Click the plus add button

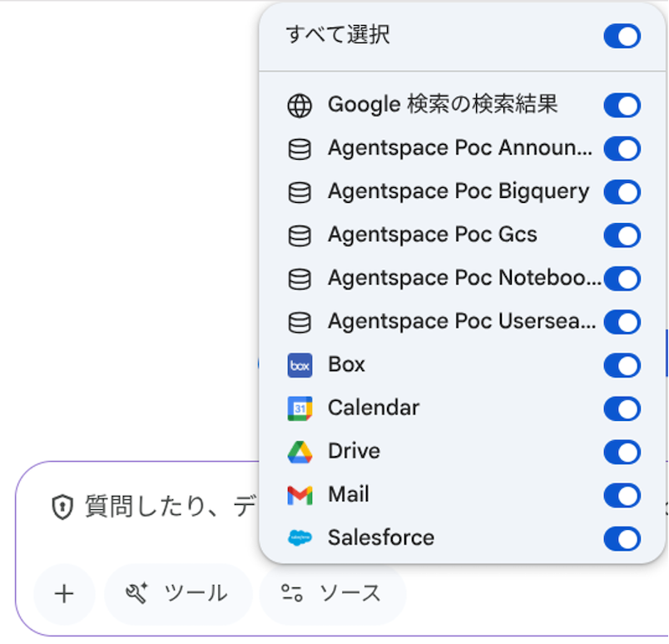(64, 594)
